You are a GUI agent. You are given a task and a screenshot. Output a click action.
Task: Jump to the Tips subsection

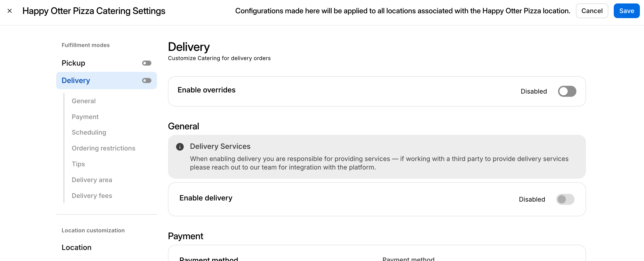78,164
